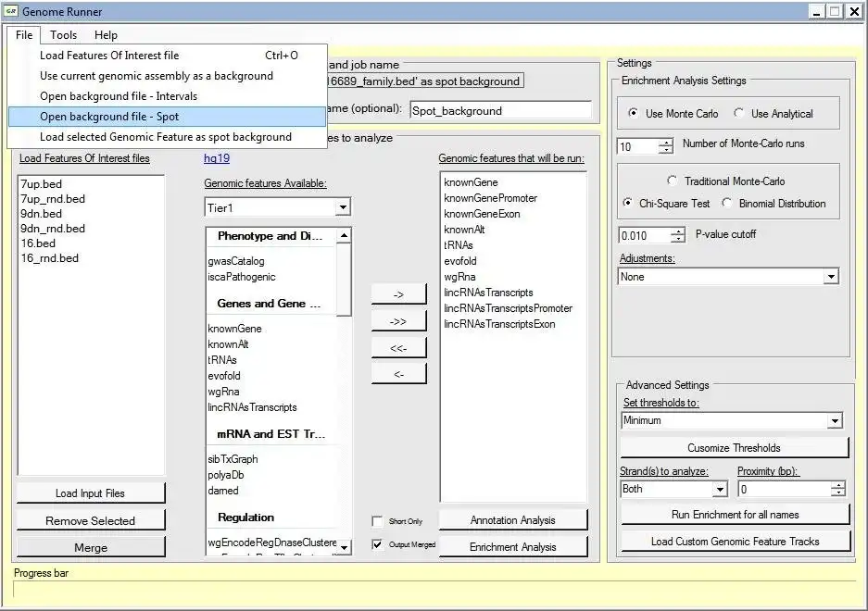Click the hg19 assembly link
Viewport: 868px width, 611px height.
pyautogui.click(x=217, y=158)
